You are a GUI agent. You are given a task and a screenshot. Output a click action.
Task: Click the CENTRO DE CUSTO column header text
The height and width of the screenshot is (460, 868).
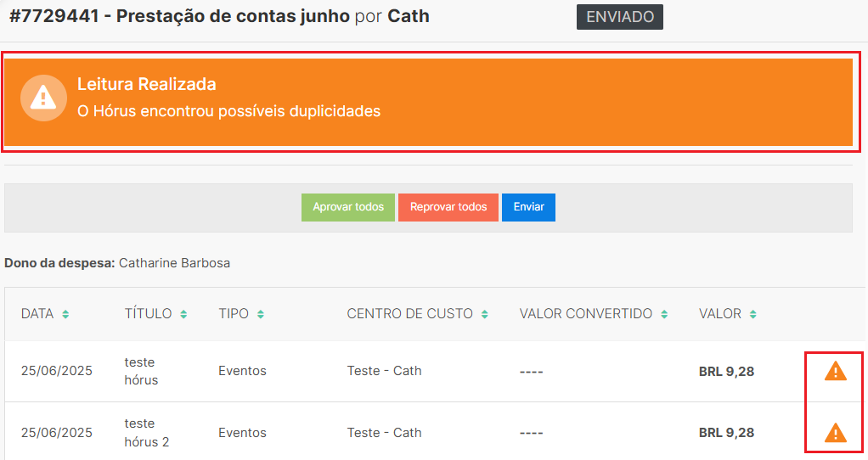tap(409, 314)
